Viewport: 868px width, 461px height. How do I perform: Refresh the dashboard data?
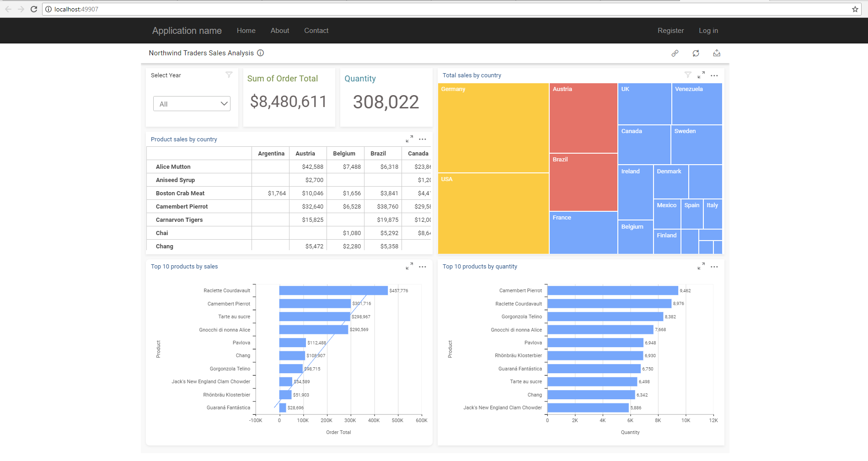click(696, 53)
